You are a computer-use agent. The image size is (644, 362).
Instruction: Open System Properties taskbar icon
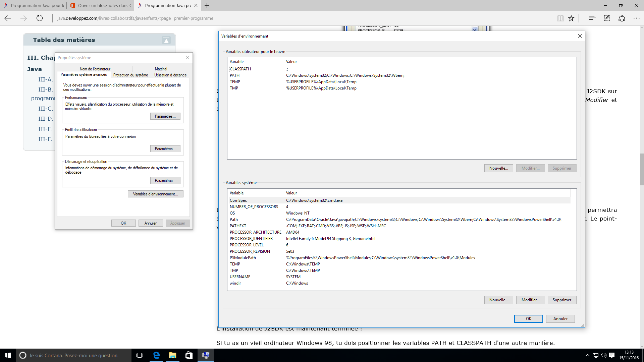205,355
